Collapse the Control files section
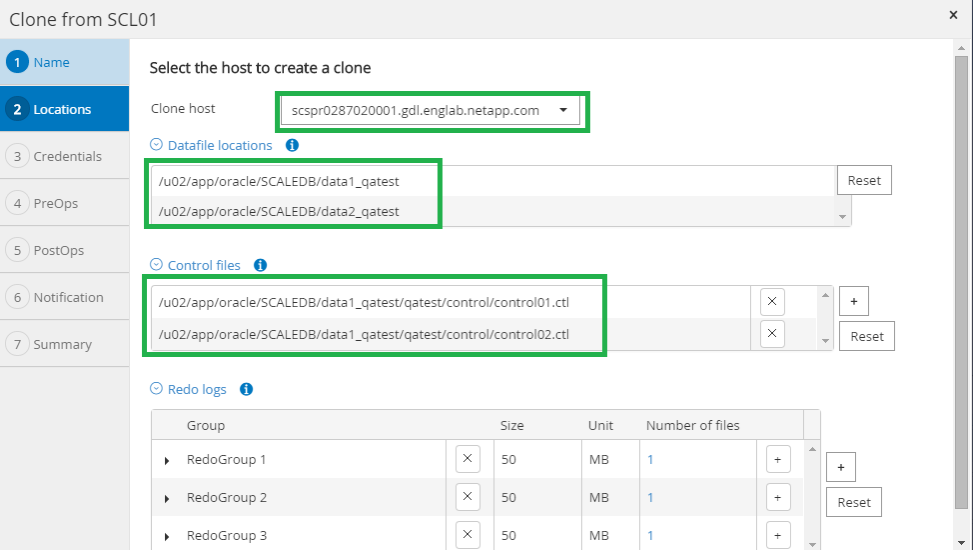973x550 pixels. (x=156, y=265)
